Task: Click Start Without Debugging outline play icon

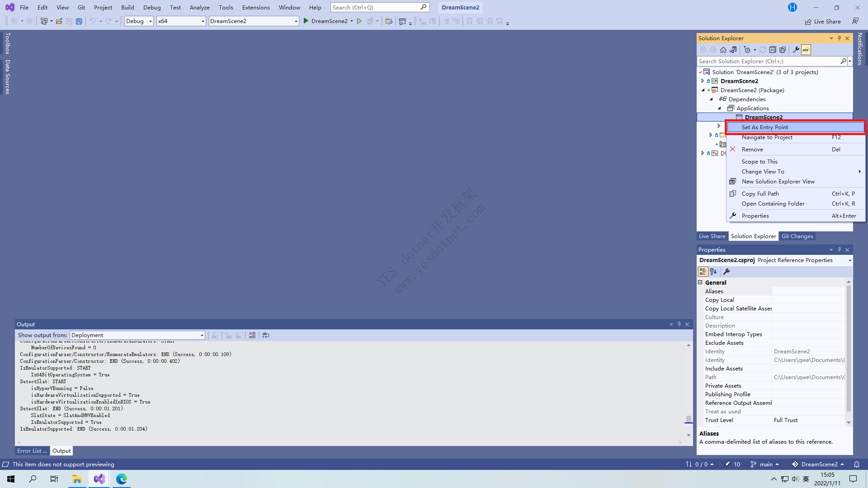Action: point(359,21)
